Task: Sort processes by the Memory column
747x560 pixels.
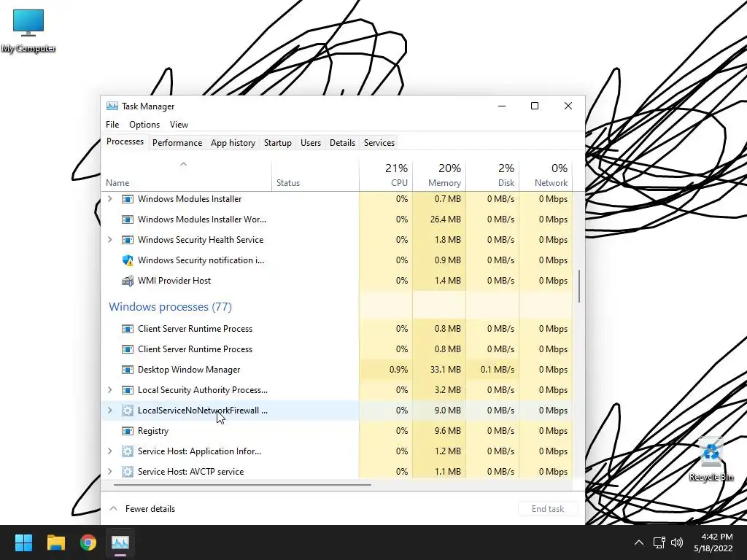Action: 439,176
